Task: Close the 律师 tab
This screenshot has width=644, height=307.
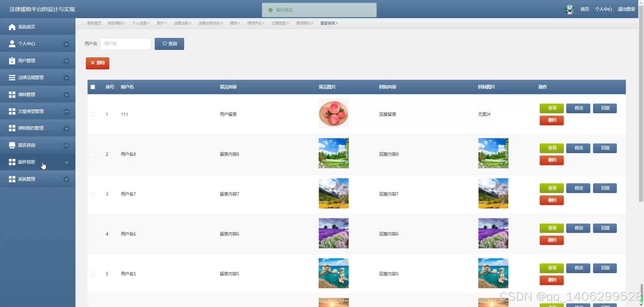Action: tap(239, 23)
